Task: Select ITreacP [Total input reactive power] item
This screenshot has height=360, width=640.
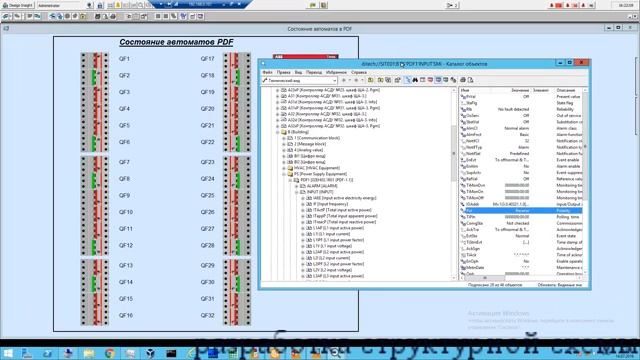Action: coord(341,222)
